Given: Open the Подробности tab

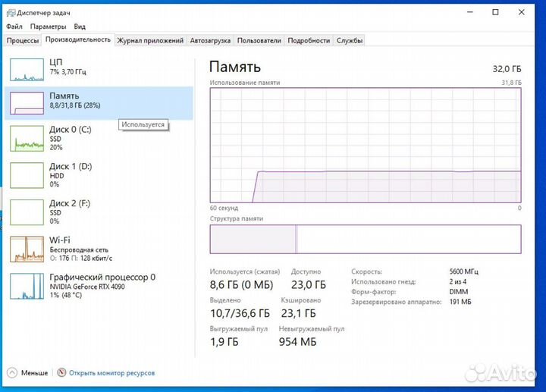Looking at the screenshot, I should [x=309, y=40].
